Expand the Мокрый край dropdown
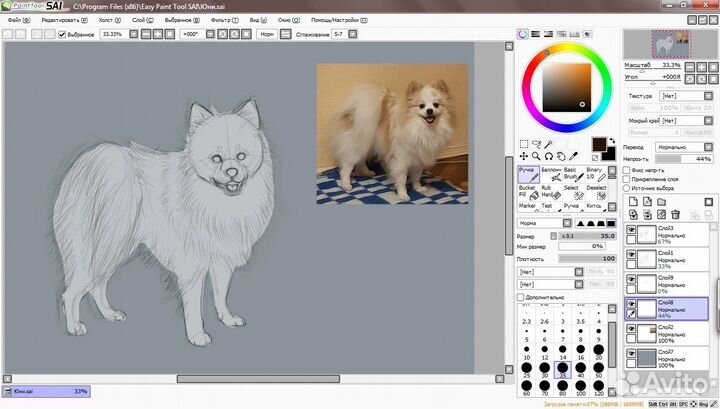The height and width of the screenshot is (409, 720). (686, 121)
